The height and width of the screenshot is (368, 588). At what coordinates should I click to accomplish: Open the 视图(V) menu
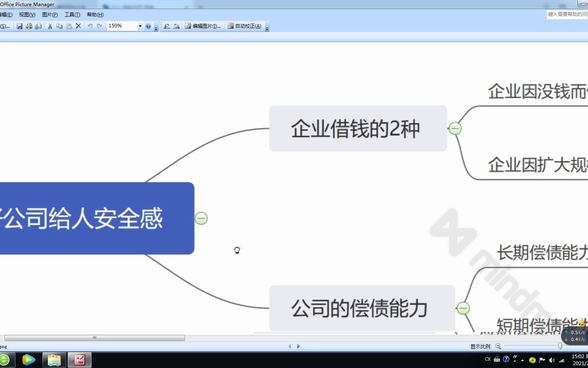click(27, 15)
